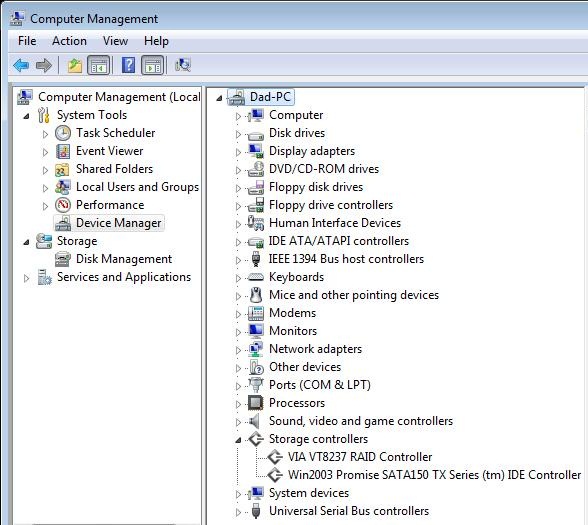
Task: Expand the Keyboards node
Action: [x=238, y=278]
